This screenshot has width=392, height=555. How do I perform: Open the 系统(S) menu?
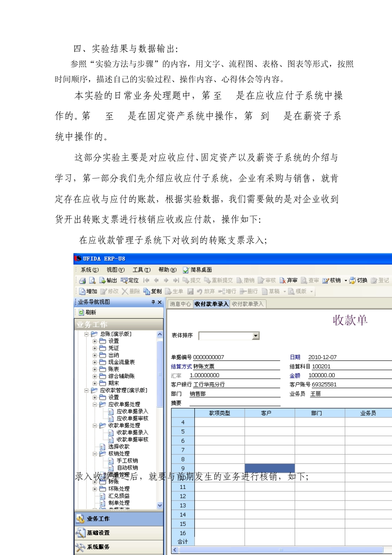(x=90, y=270)
